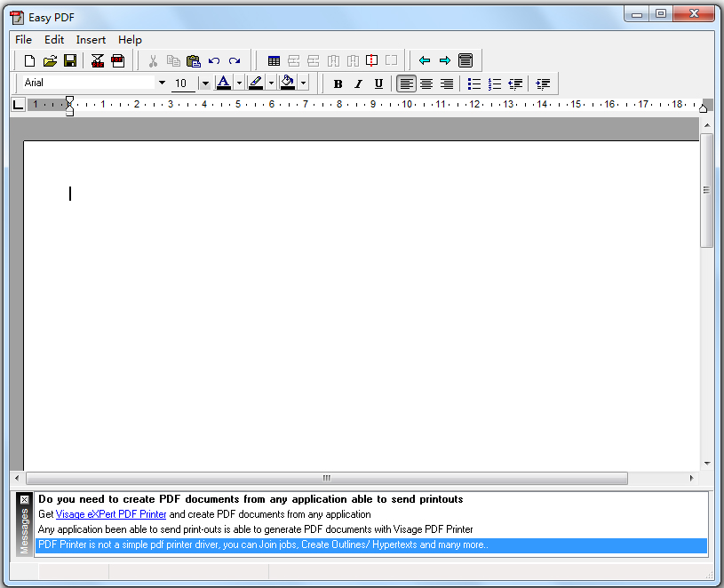Follow the Visage eXPert PDF Printer link
Image resolution: width=724 pixels, height=588 pixels.
111,514
